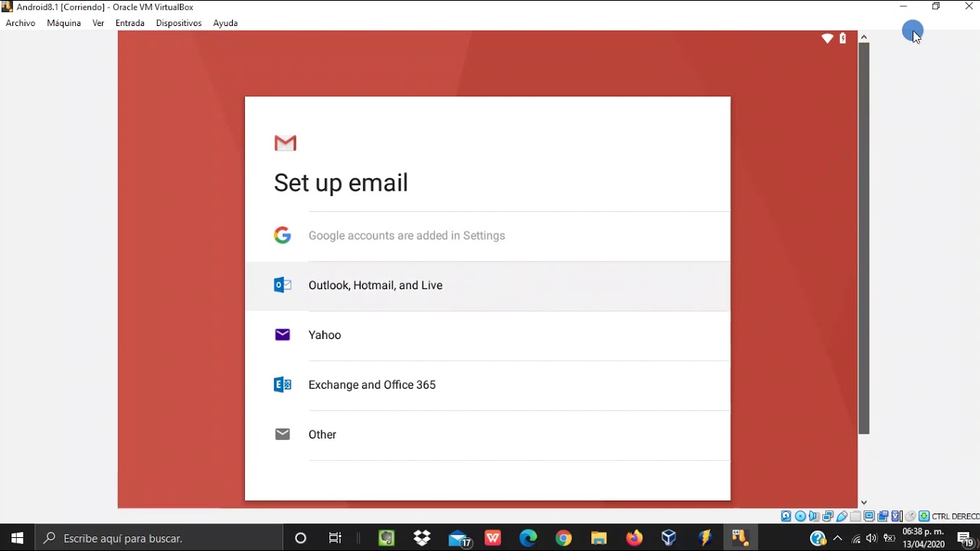
Task: Open Evernote from the taskbar
Action: (x=387, y=538)
